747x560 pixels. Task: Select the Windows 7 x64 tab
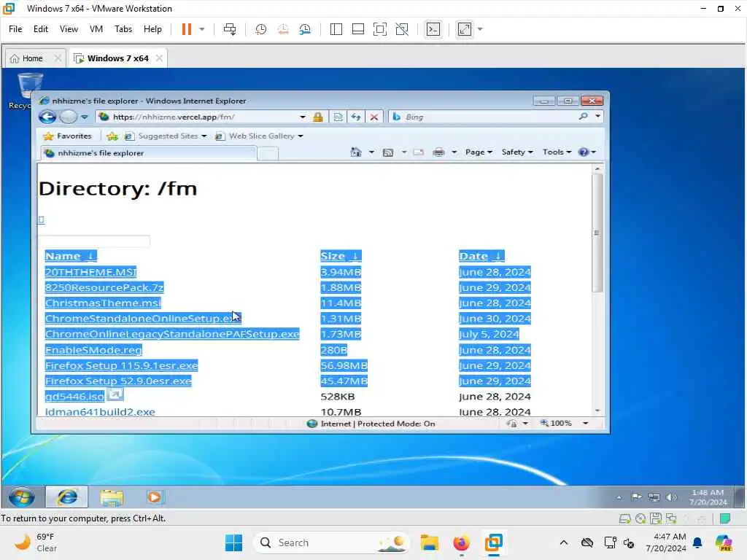tap(117, 58)
